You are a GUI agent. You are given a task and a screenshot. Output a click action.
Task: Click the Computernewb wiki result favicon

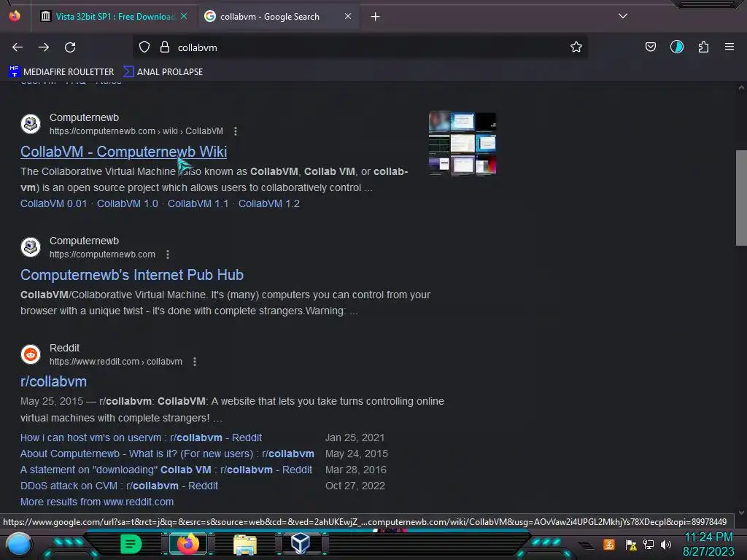coord(31,124)
